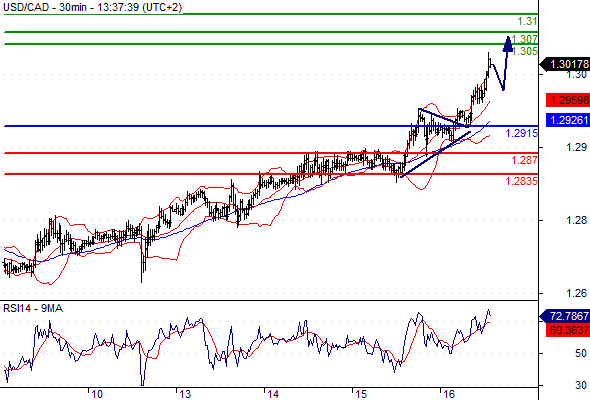Viewport: 590px width, 400px height.
Task: Click the red support label 1.287
Action: [x=524, y=160]
